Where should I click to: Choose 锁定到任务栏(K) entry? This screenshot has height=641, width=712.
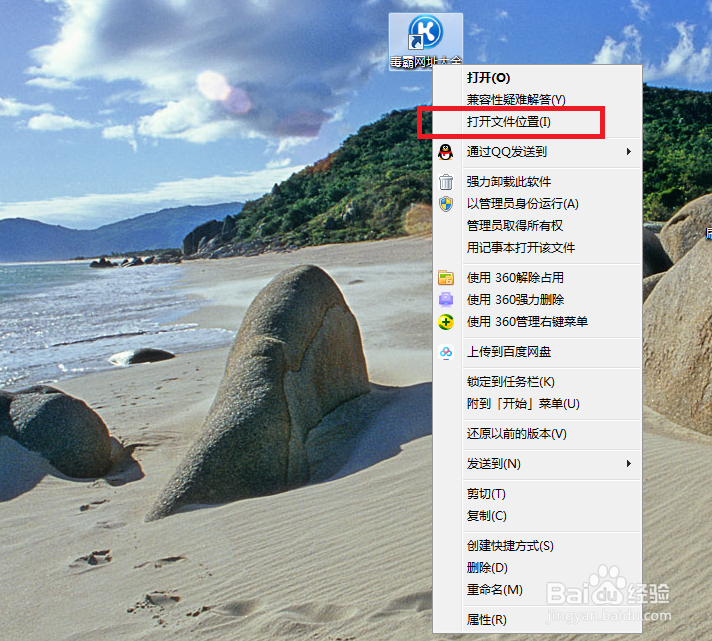pos(537,382)
